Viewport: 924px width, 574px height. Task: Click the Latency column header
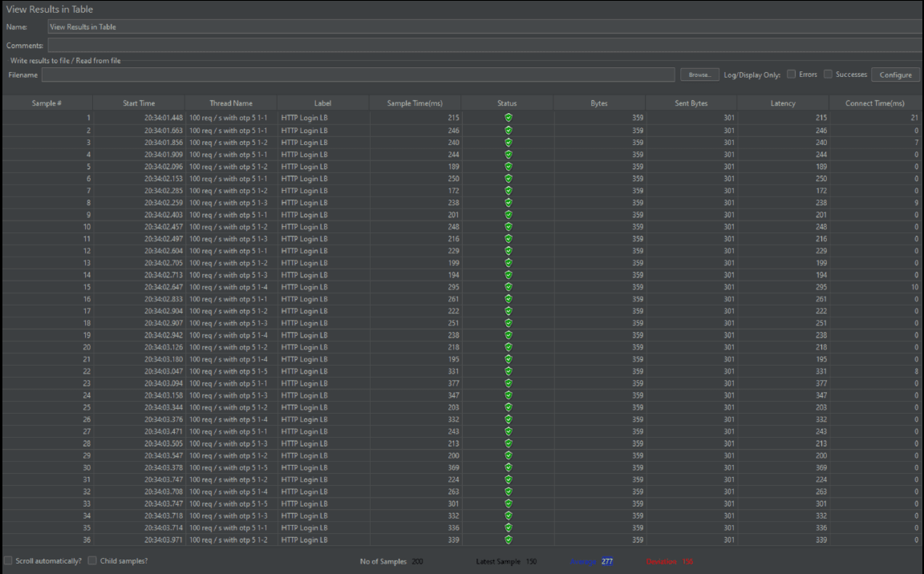(783, 103)
